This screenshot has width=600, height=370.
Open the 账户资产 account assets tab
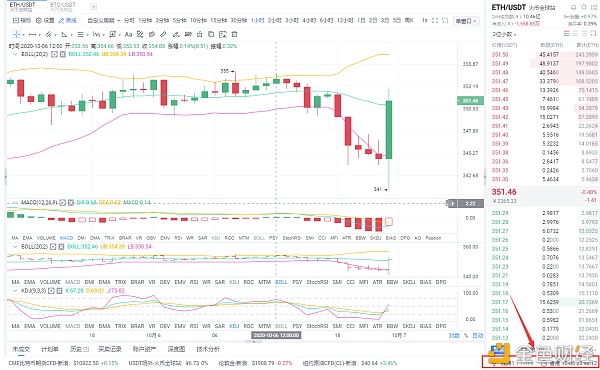pyautogui.click(x=144, y=349)
